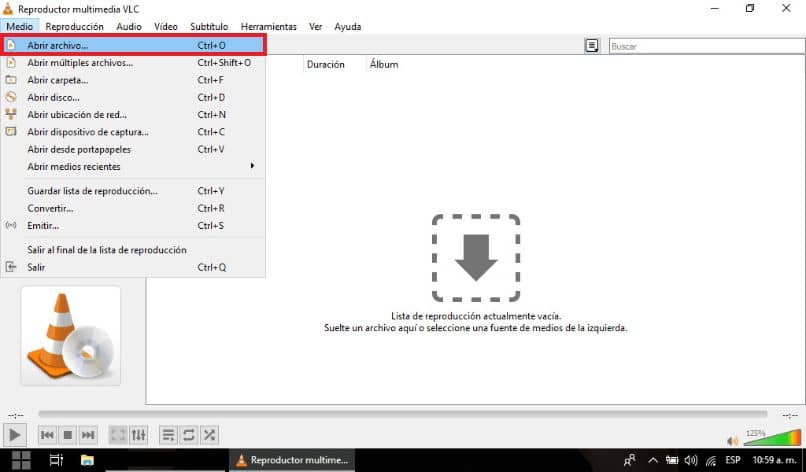Mute the speaker volume icon
This screenshot has height=472, width=806.
point(732,441)
